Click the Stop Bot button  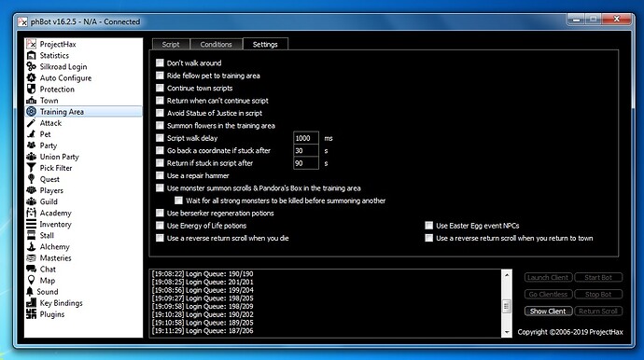pos(598,295)
